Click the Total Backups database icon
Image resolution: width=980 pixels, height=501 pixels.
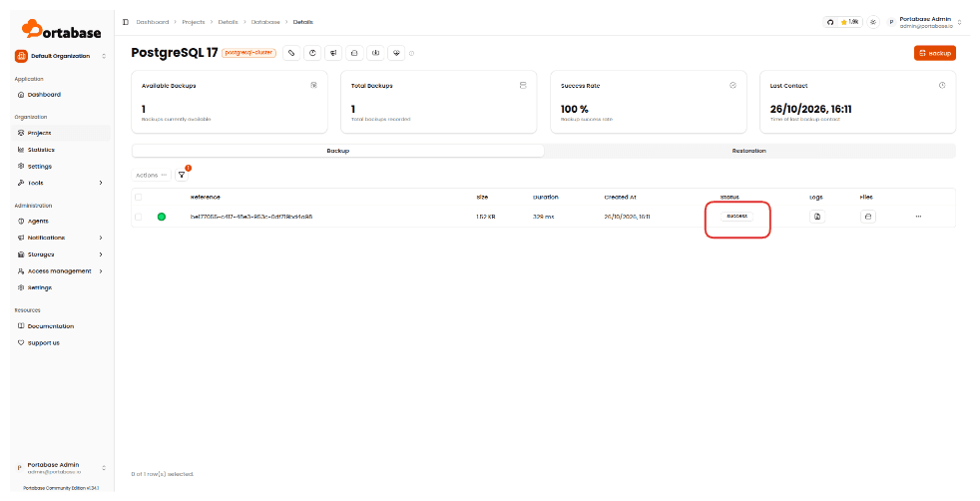(523, 86)
